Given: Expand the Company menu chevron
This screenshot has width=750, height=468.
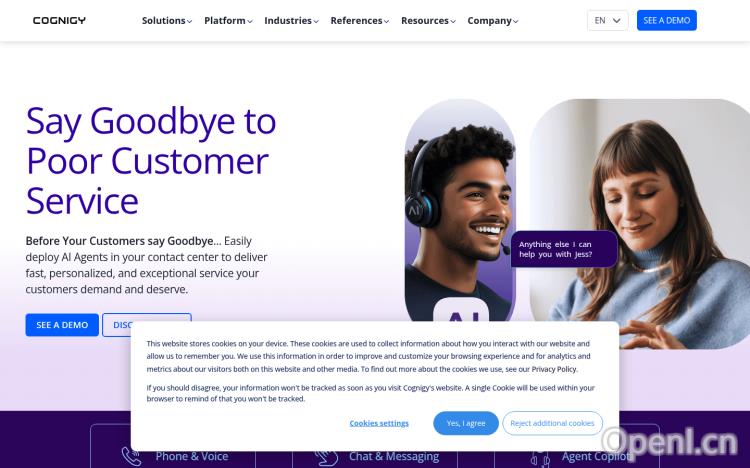Looking at the screenshot, I should pos(515,22).
